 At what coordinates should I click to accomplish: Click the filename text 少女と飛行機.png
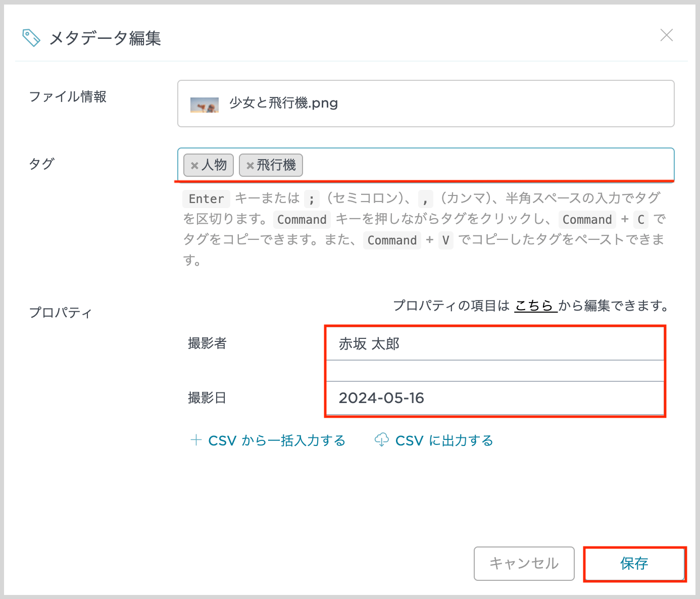[x=283, y=103]
